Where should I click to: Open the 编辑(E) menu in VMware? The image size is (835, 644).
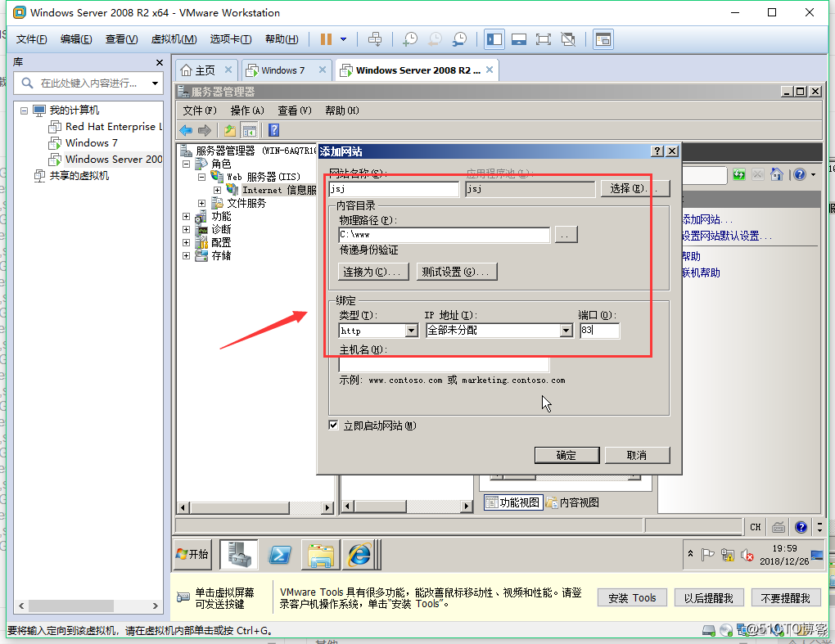76,39
